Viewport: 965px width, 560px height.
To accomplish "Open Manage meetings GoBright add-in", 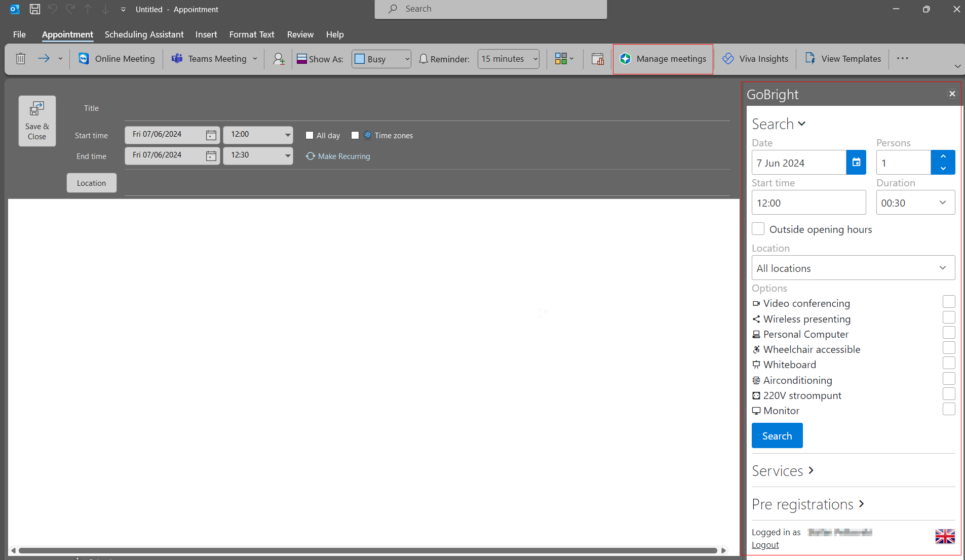I will 663,59.
